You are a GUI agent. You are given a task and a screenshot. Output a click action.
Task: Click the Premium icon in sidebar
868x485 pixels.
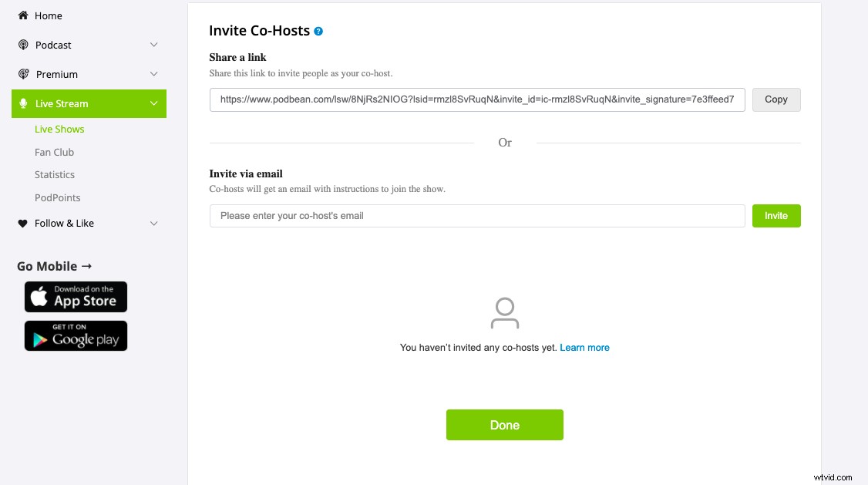pyautogui.click(x=23, y=74)
